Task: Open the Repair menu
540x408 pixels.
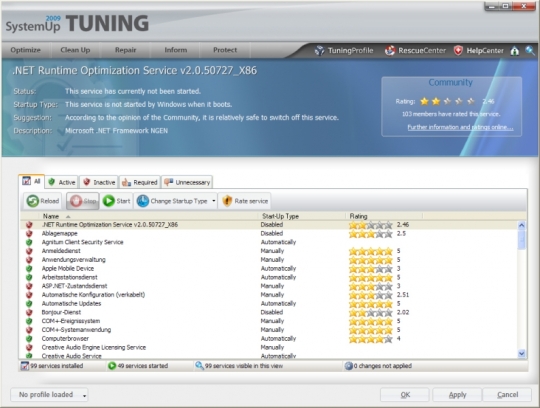Action: 125,50
